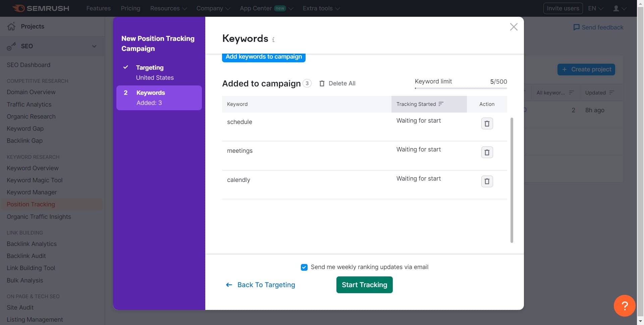Open the EN language dropdown
The width and height of the screenshot is (644, 325).
(x=595, y=8)
